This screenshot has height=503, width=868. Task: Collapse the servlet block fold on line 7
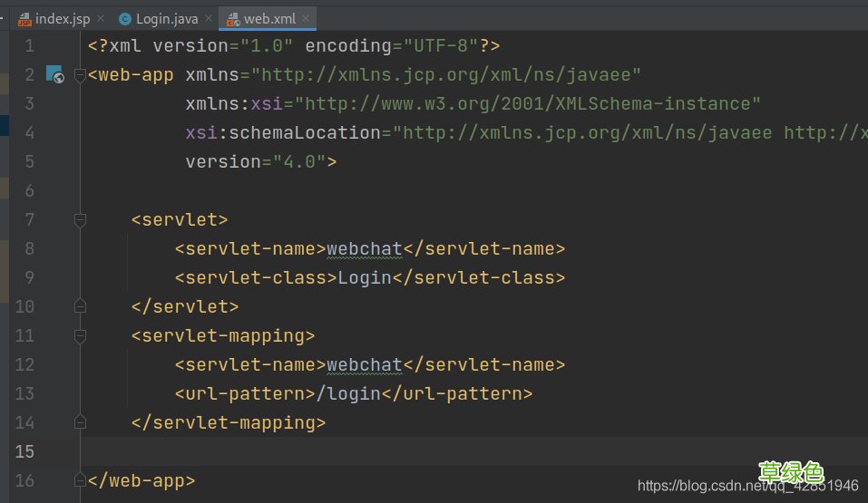pyautogui.click(x=80, y=220)
